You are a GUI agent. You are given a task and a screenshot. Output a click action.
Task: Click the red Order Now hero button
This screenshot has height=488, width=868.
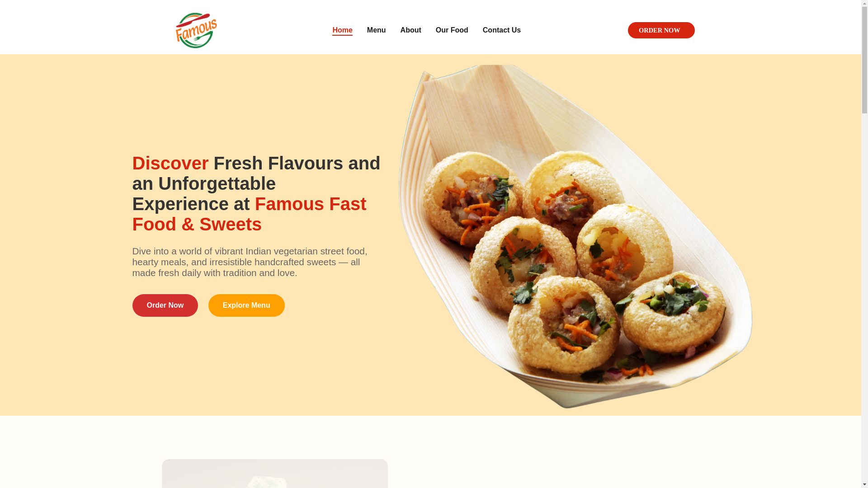point(165,305)
